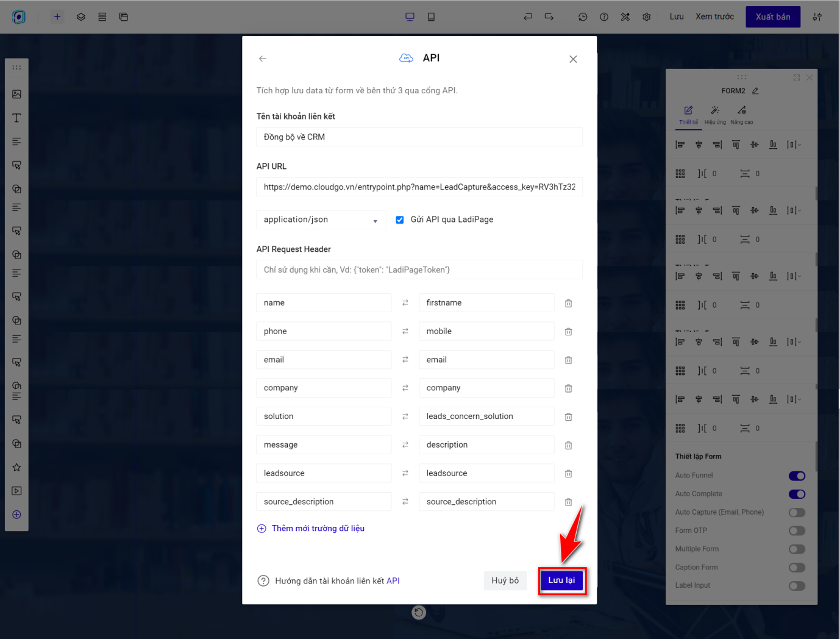Click the Huỷ bỏ cancel button
The width and height of the screenshot is (840, 639).
(505, 580)
